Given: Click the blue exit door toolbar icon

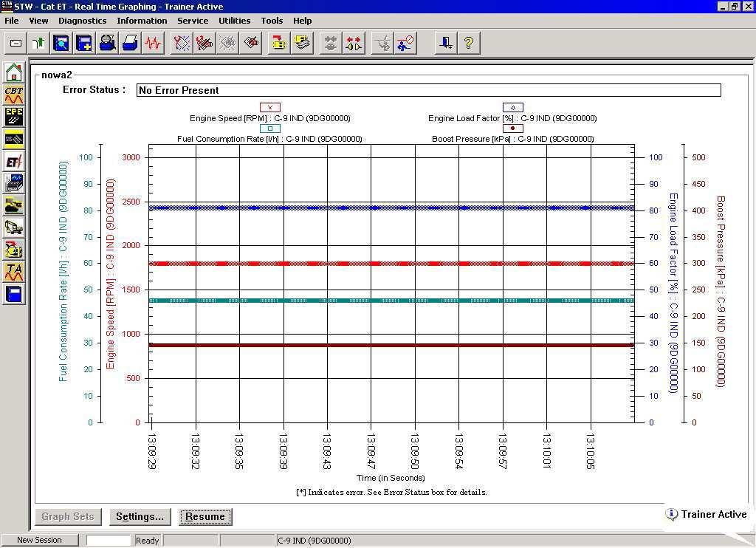Looking at the screenshot, I should 446,44.
